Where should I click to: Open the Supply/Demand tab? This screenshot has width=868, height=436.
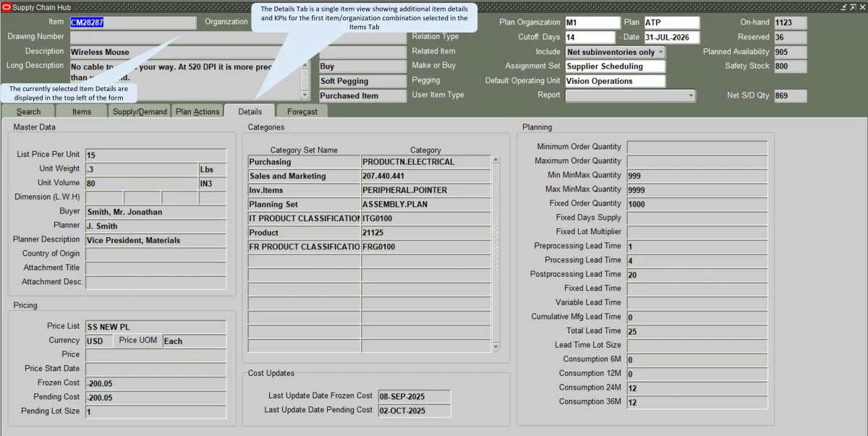(x=140, y=111)
